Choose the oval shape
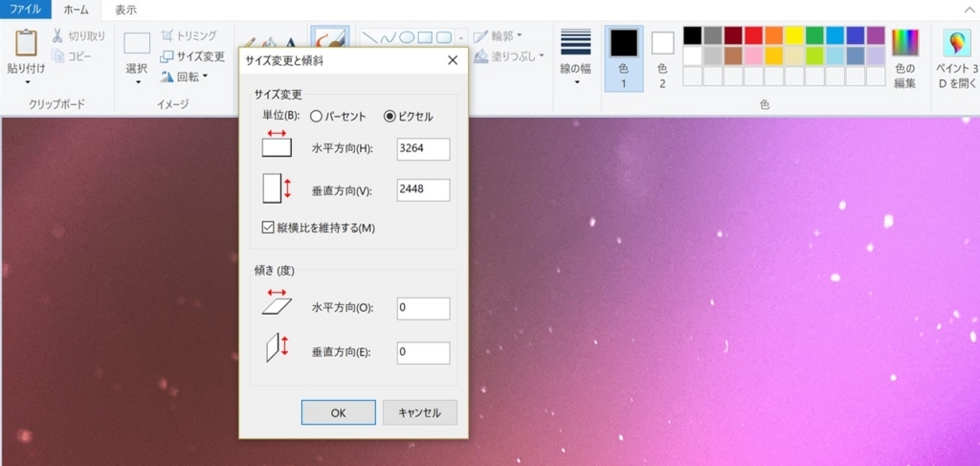 [407, 37]
